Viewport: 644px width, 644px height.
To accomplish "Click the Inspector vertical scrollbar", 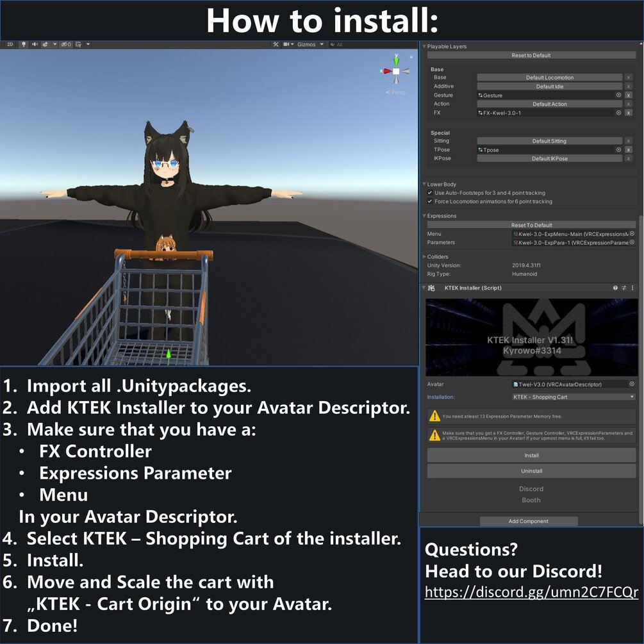I will pos(641,370).
